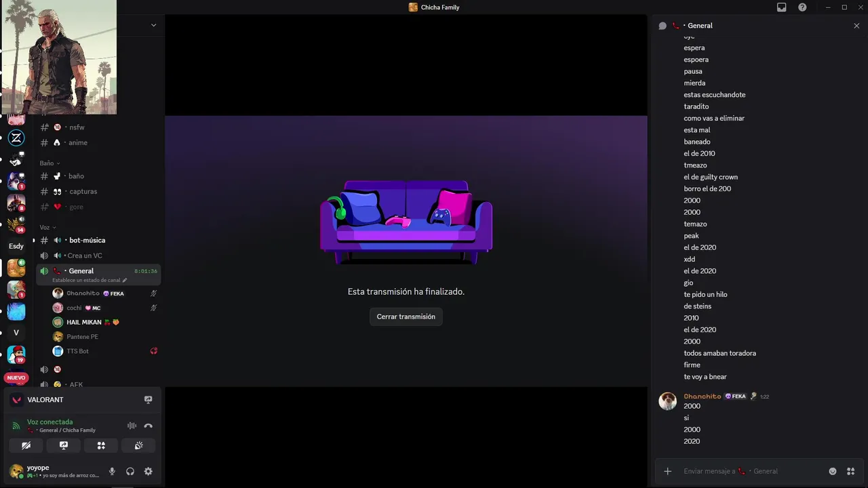Open apps button in message bar
868x488 pixels.
[x=850, y=471]
